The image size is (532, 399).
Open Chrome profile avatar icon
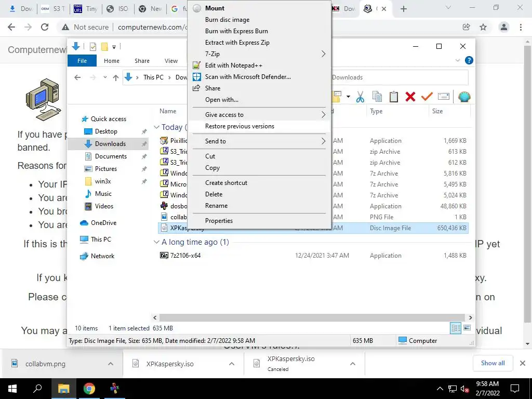tap(504, 27)
